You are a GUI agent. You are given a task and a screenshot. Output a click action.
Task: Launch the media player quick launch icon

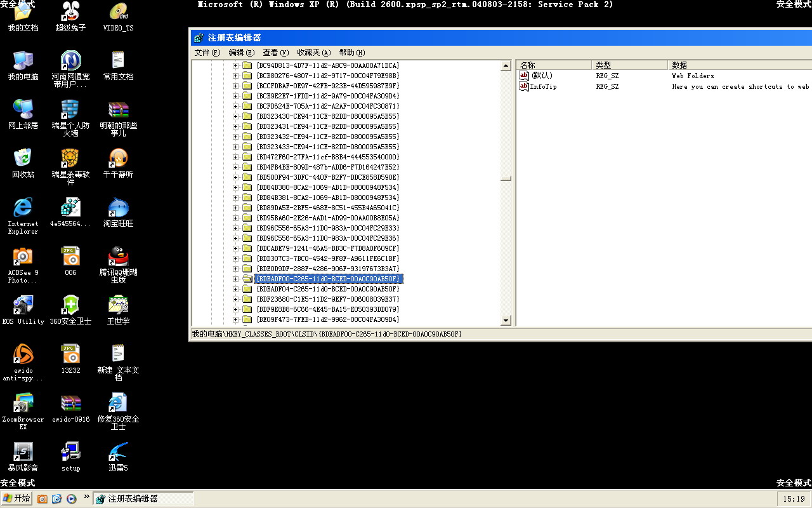click(71, 499)
